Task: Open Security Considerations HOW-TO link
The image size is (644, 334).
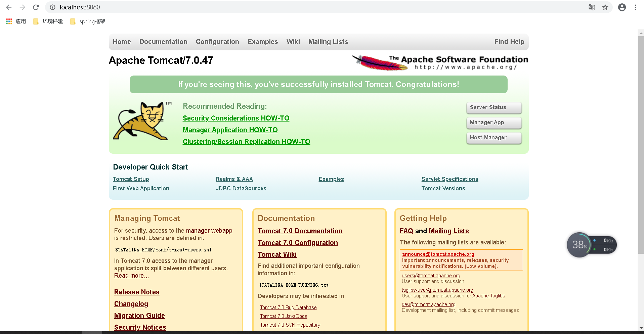Action: click(x=236, y=118)
